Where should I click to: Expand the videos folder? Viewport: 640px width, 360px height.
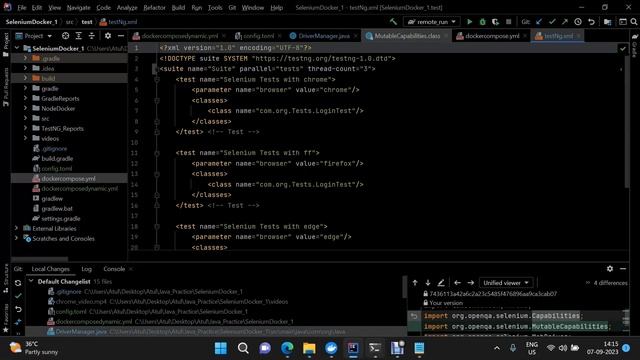point(25,138)
